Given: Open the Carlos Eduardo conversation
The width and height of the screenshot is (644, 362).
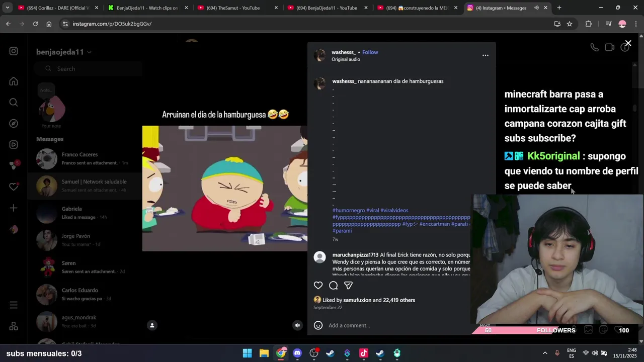Looking at the screenshot, I should point(85,294).
